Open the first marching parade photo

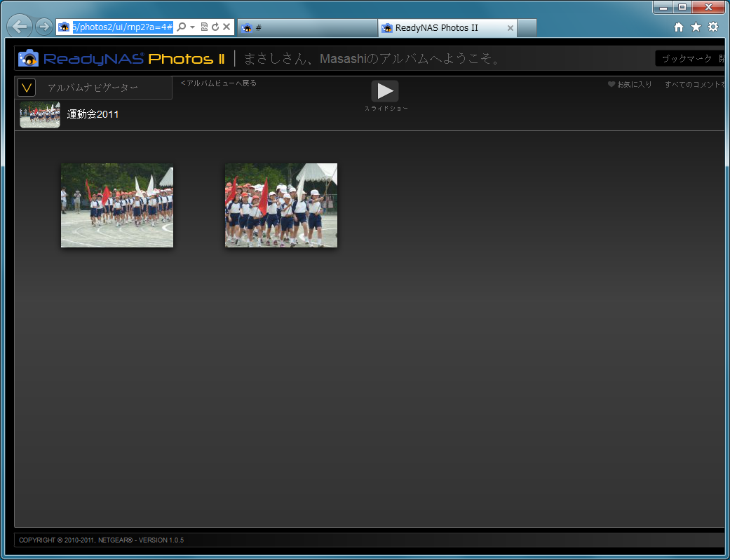[117, 205]
